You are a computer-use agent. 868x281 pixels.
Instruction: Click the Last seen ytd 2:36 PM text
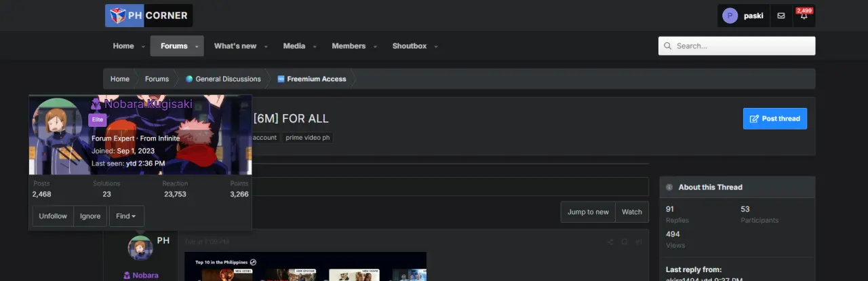coord(128,164)
